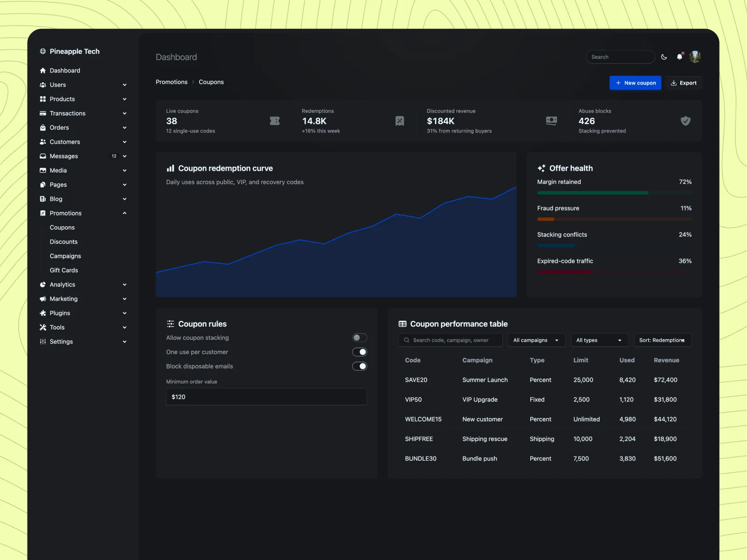
Task: Click the Redemptions percent tag icon
Action: coord(400,121)
